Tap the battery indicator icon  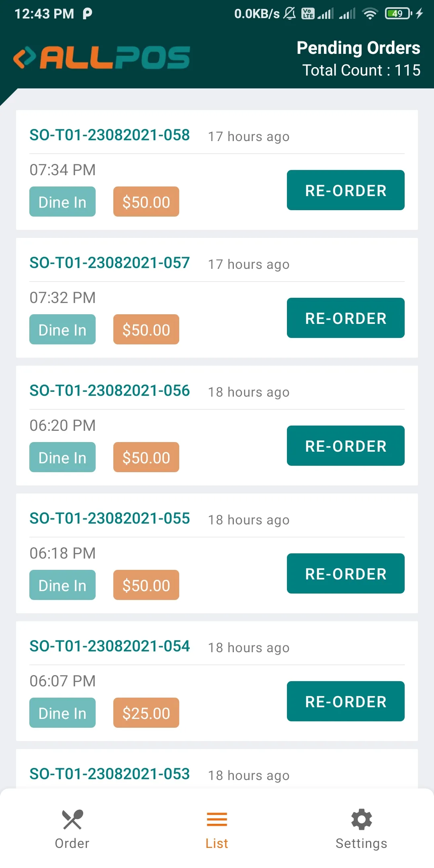tap(398, 14)
